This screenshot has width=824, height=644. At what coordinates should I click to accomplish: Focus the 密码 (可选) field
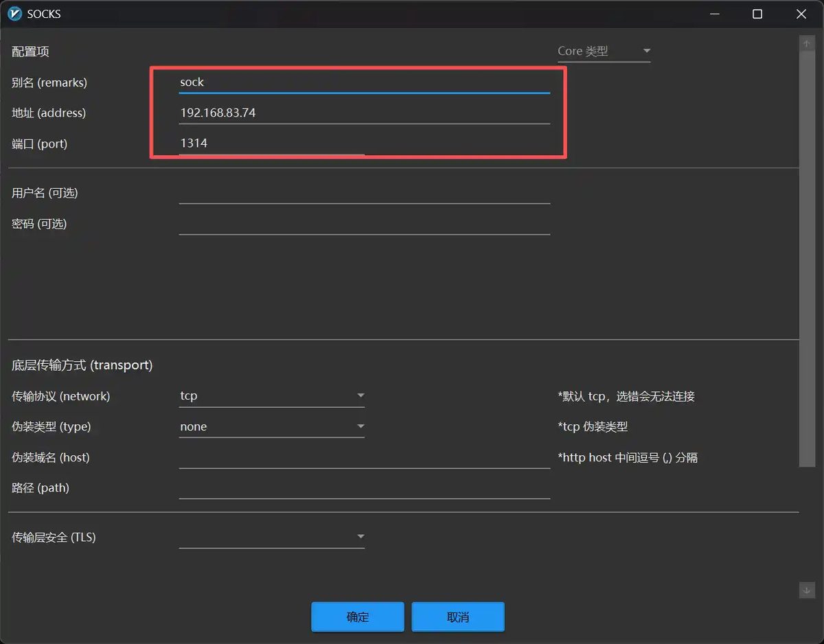[x=365, y=224]
